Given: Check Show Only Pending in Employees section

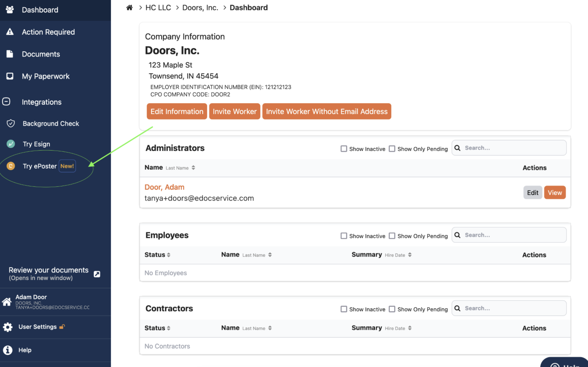Looking at the screenshot, I should pyautogui.click(x=392, y=236).
